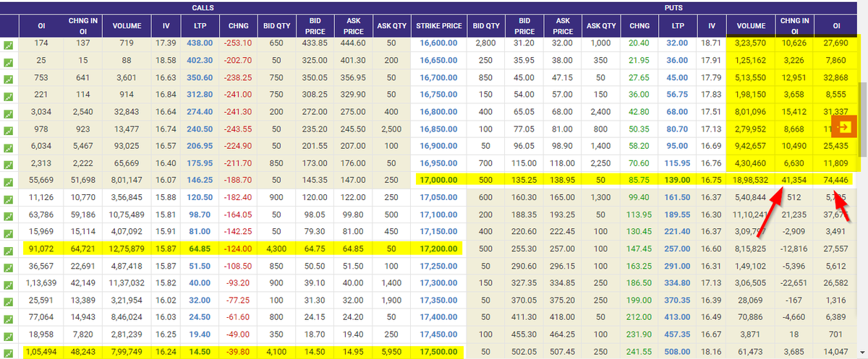This screenshot has height=359, width=868.
Task: Open the strike price link 17,400.00
Action: tap(438, 317)
